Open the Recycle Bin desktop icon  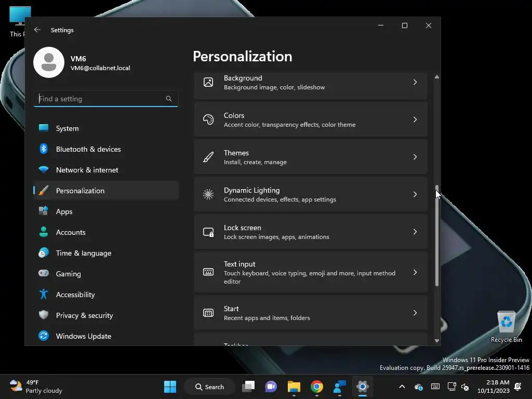(506, 327)
